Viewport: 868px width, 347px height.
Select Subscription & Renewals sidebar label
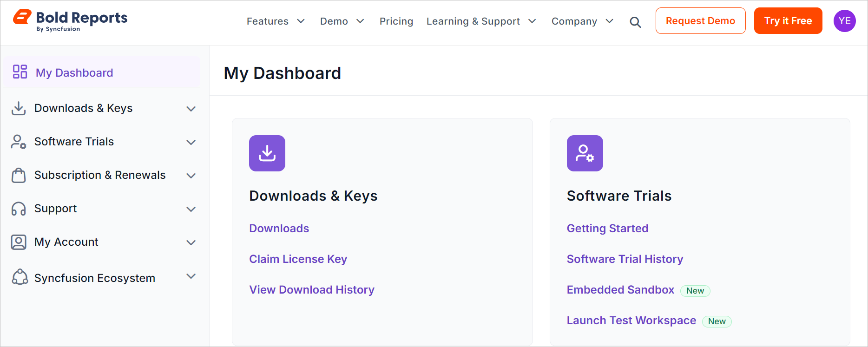(100, 175)
